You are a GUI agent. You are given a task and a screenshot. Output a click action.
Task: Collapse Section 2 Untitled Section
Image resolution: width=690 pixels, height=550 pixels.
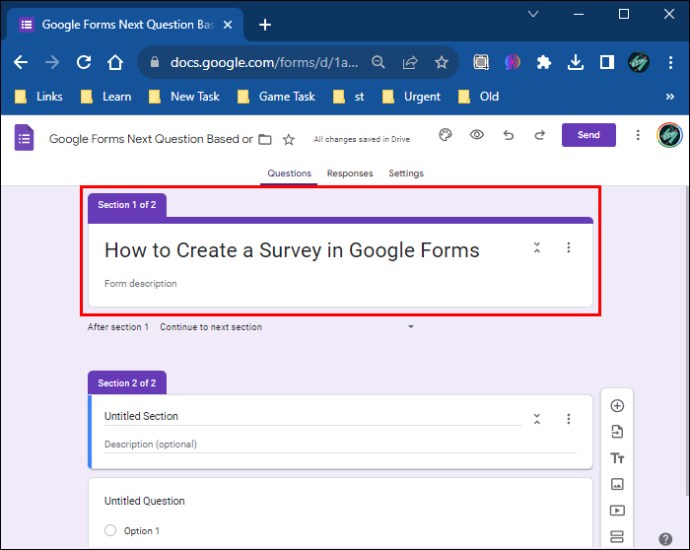(x=537, y=418)
